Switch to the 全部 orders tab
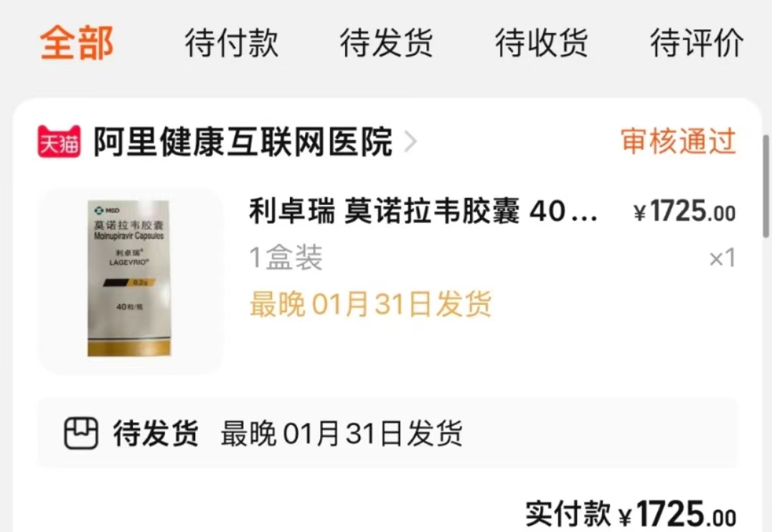 (77, 43)
